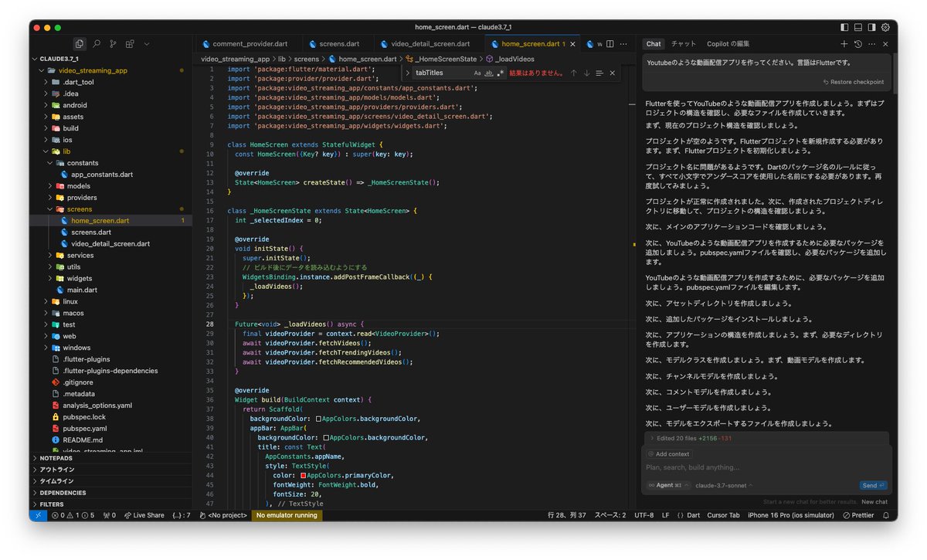Select the チャット tab
The image size is (927, 560).
coord(684,44)
